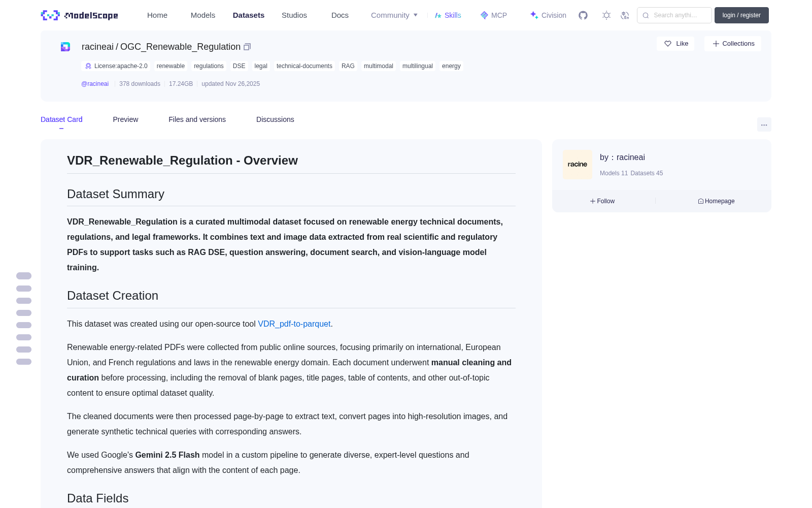Click the 'Dataset Summary' heading

(116, 194)
